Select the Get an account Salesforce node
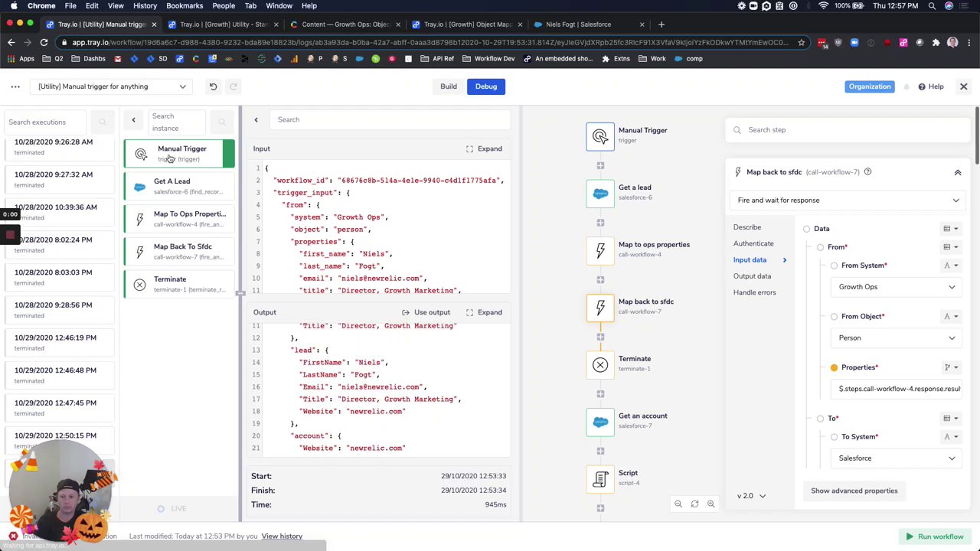The width and height of the screenshot is (980, 551). pyautogui.click(x=600, y=422)
